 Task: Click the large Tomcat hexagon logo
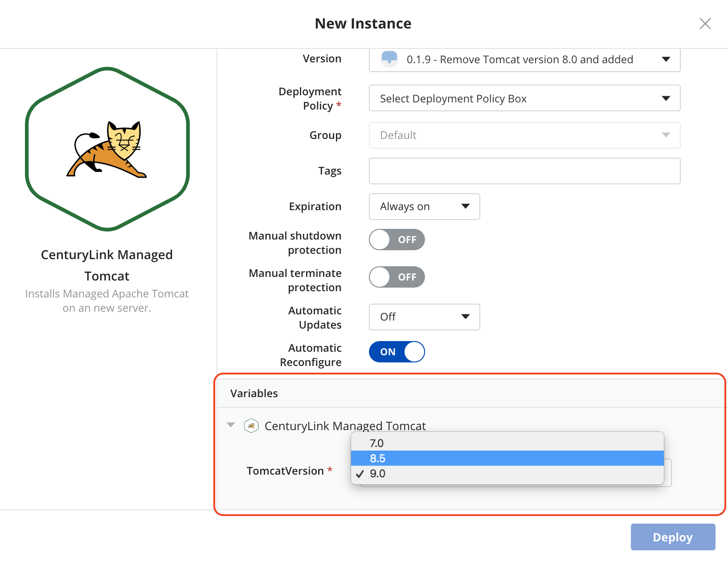click(107, 149)
